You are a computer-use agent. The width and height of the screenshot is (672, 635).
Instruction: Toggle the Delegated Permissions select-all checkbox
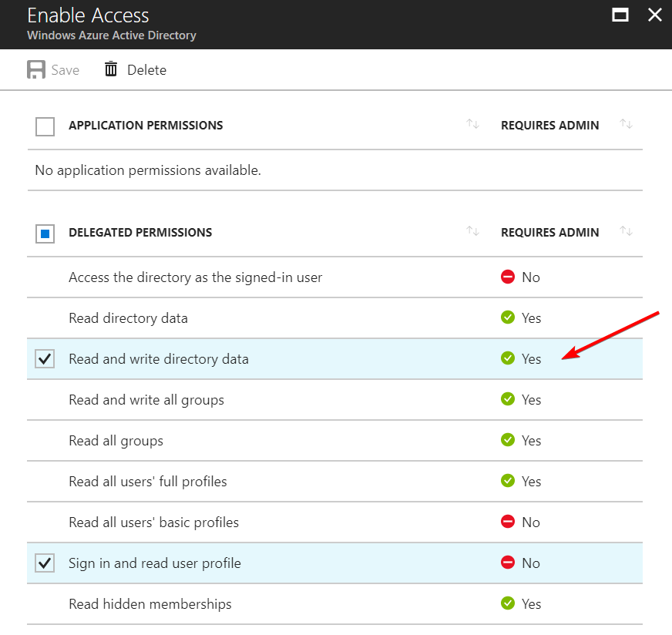click(x=45, y=234)
